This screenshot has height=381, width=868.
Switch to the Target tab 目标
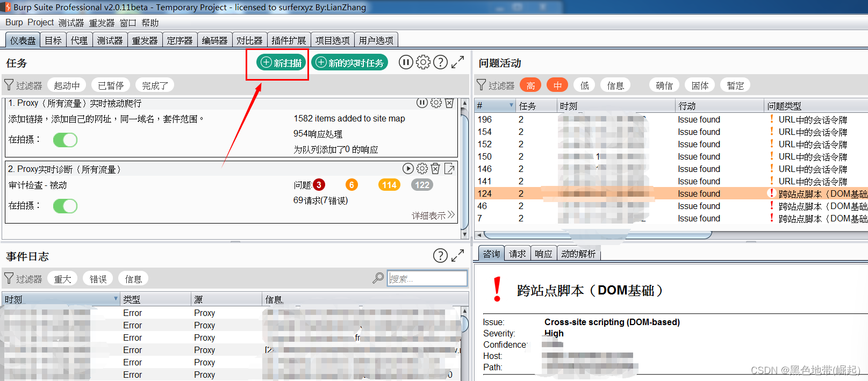53,40
